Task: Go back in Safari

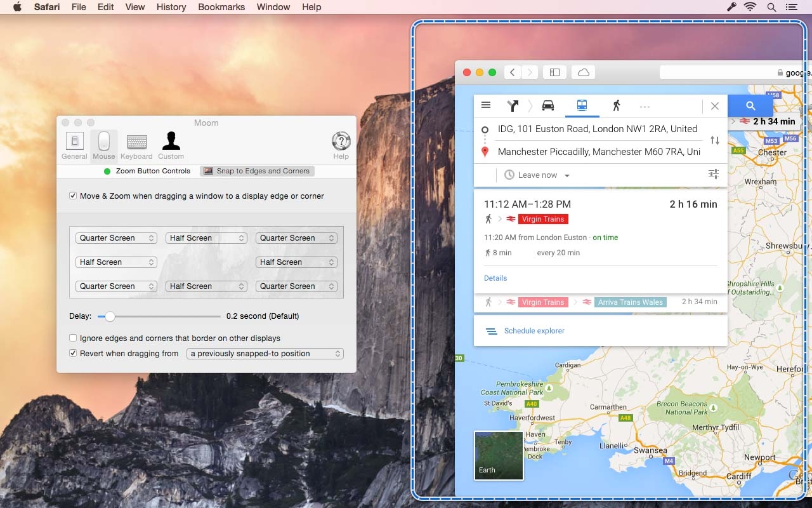Action: 513,72
